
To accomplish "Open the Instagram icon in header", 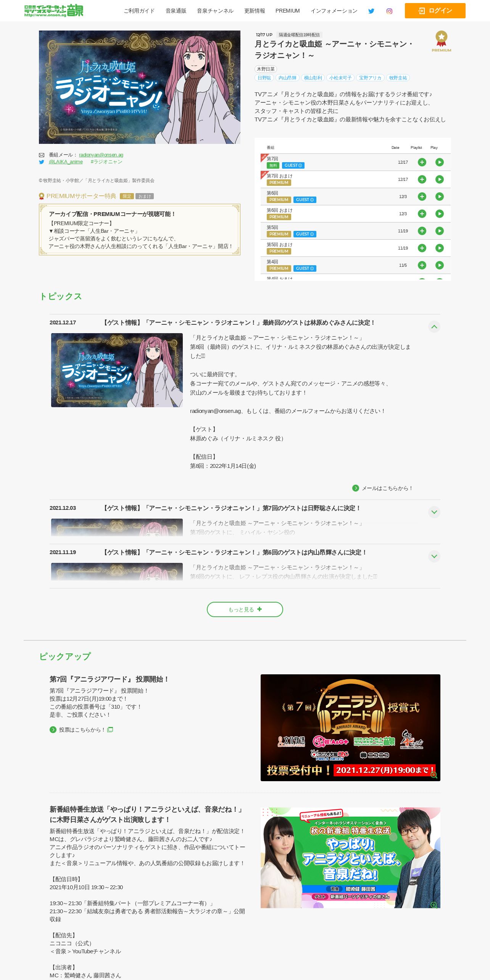I will pyautogui.click(x=389, y=11).
